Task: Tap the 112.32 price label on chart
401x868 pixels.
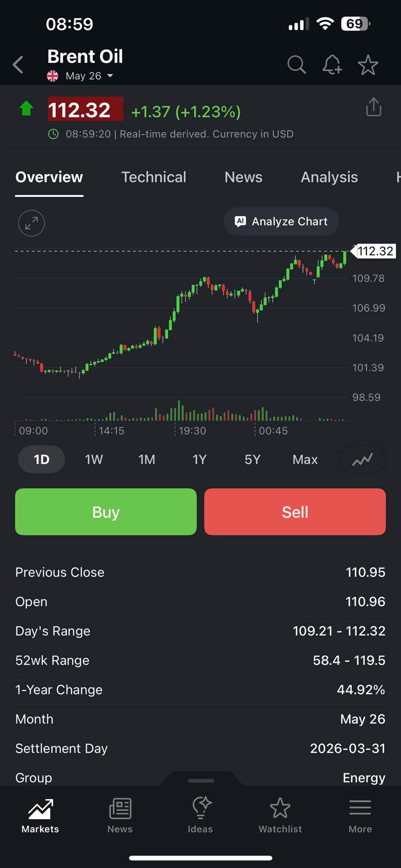Action: [x=375, y=251]
